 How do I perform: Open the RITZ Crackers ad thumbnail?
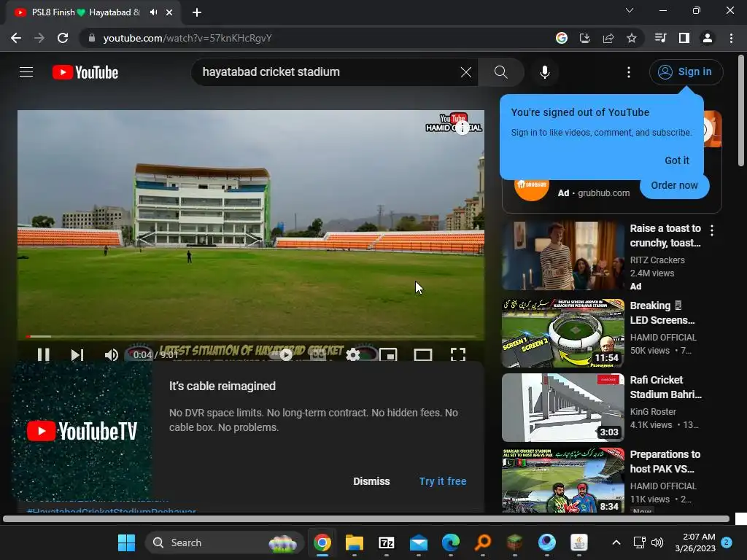click(562, 256)
